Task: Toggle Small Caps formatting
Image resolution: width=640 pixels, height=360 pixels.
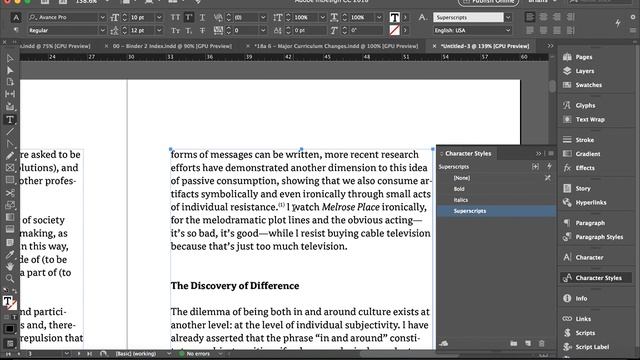Action: 176,30
